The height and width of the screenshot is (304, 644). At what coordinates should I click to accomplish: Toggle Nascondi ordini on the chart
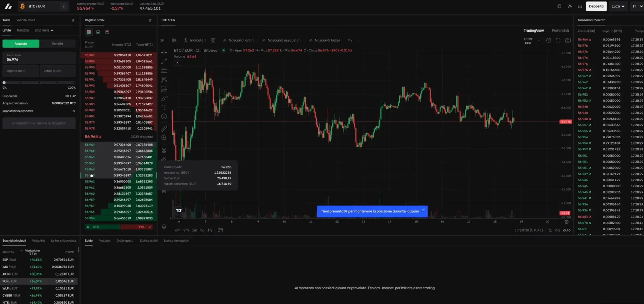(x=238, y=40)
